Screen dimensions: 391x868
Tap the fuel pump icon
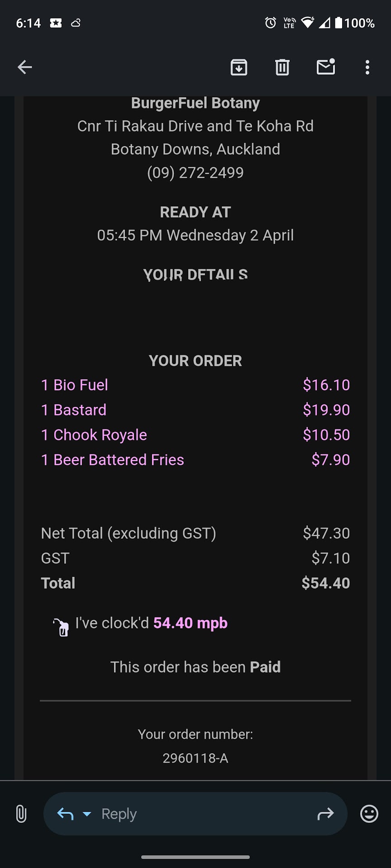(x=62, y=627)
